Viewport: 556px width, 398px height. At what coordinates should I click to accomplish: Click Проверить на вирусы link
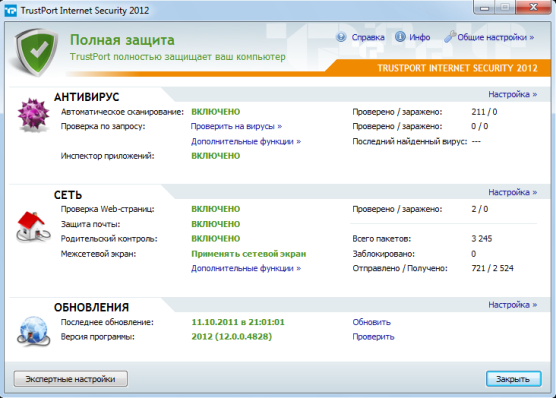pyautogui.click(x=236, y=126)
